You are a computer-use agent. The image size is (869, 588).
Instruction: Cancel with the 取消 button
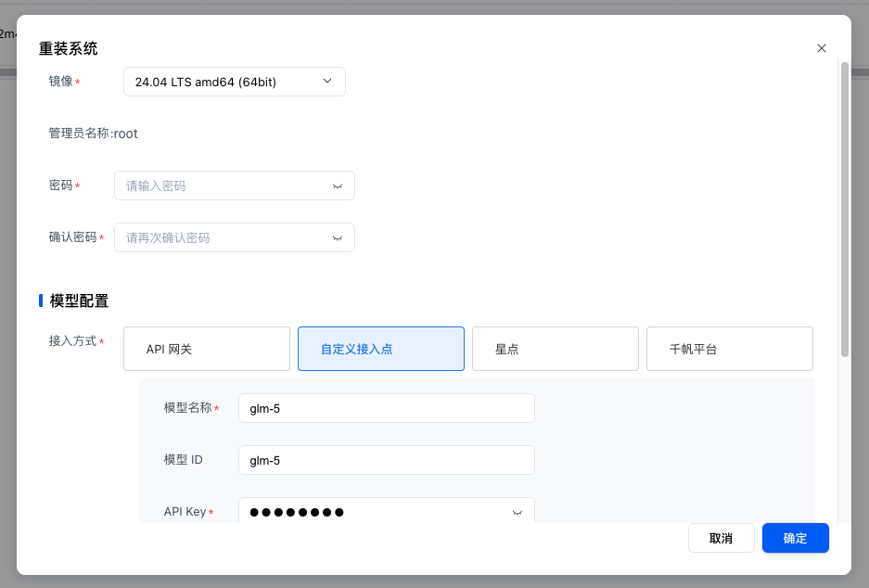[721, 538]
